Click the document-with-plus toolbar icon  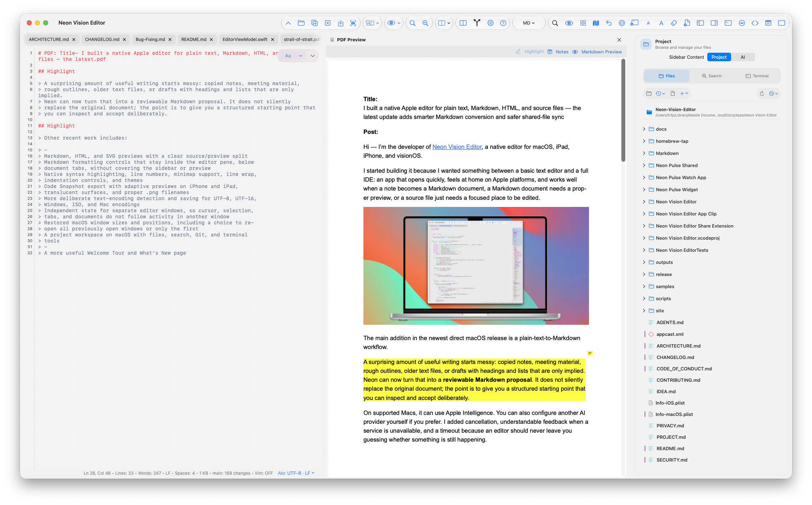(687, 23)
